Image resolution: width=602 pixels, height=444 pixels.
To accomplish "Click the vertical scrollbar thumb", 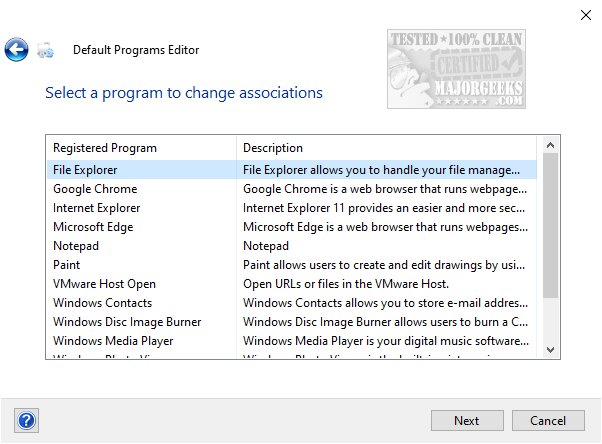I will click(x=550, y=225).
